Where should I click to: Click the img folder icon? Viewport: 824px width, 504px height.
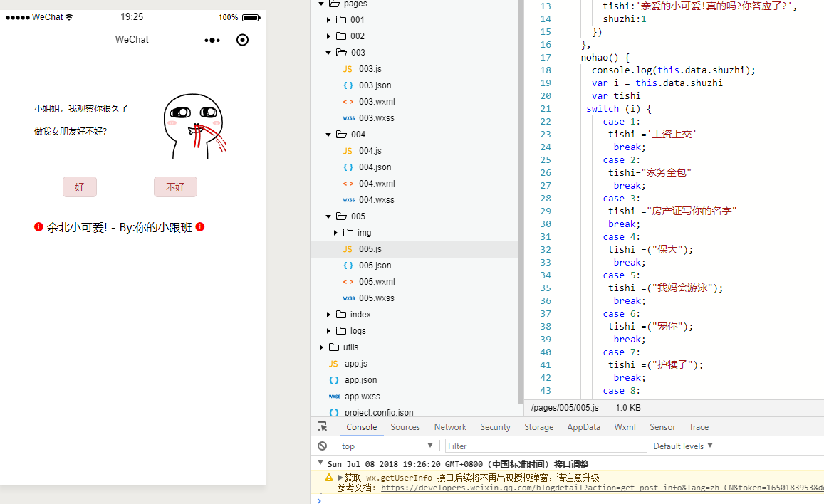tap(348, 233)
